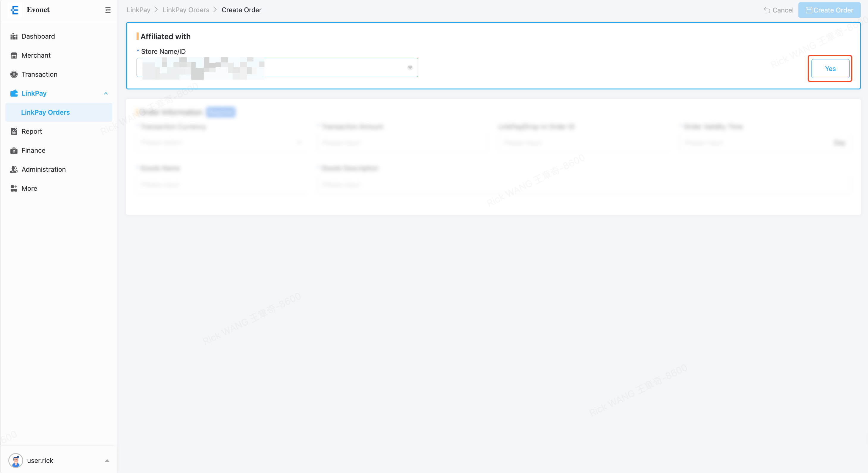This screenshot has width=868, height=473.
Task: Click the Report document icon
Action: tap(14, 131)
